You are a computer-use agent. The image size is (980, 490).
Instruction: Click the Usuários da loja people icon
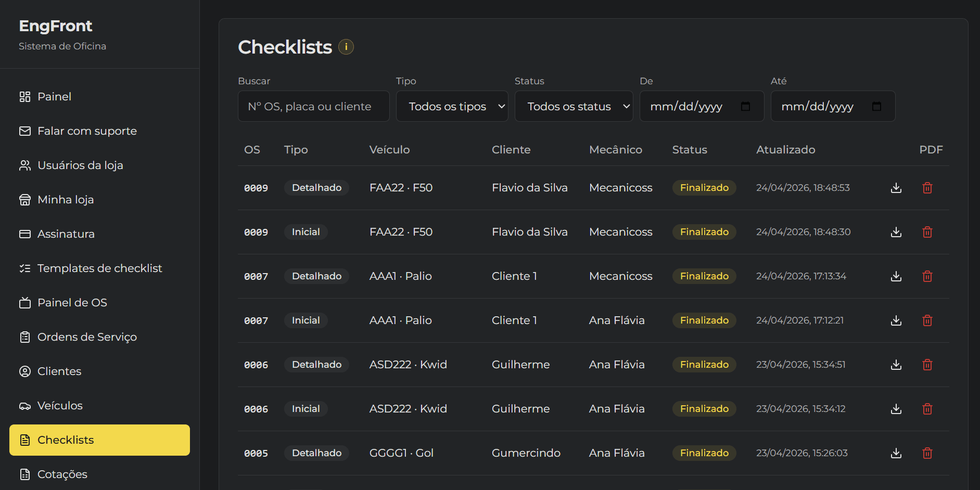[x=24, y=165]
